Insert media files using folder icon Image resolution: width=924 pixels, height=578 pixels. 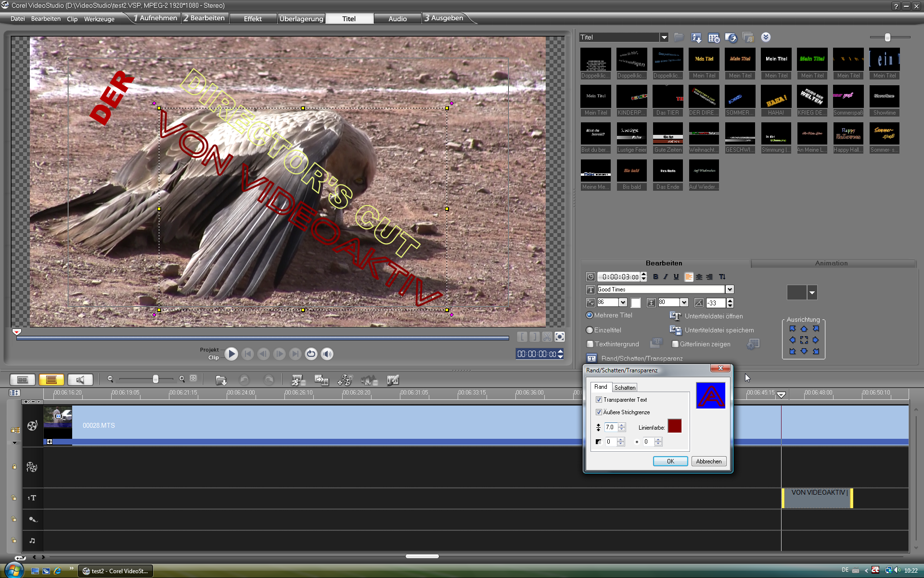coord(221,380)
